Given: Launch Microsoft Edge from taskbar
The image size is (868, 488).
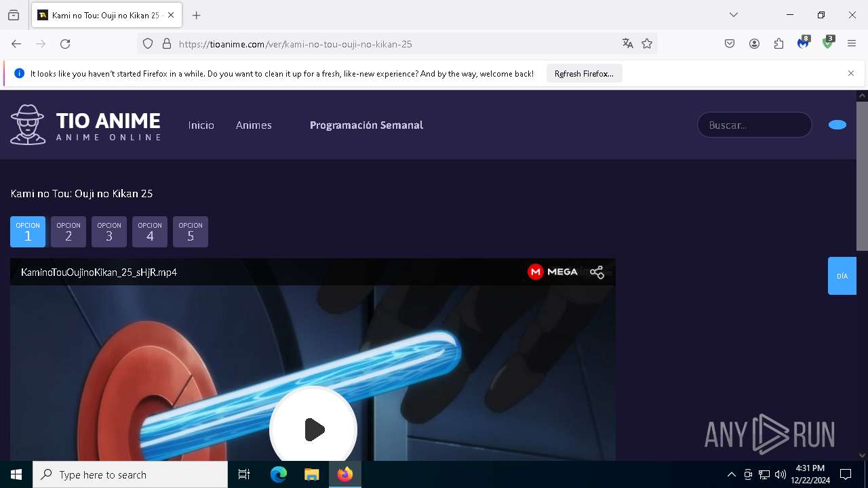Looking at the screenshot, I should tap(279, 474).
